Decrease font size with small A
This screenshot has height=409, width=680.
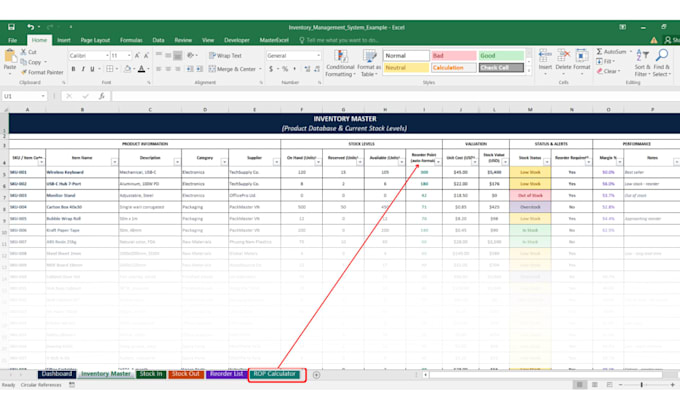point(146,56)
